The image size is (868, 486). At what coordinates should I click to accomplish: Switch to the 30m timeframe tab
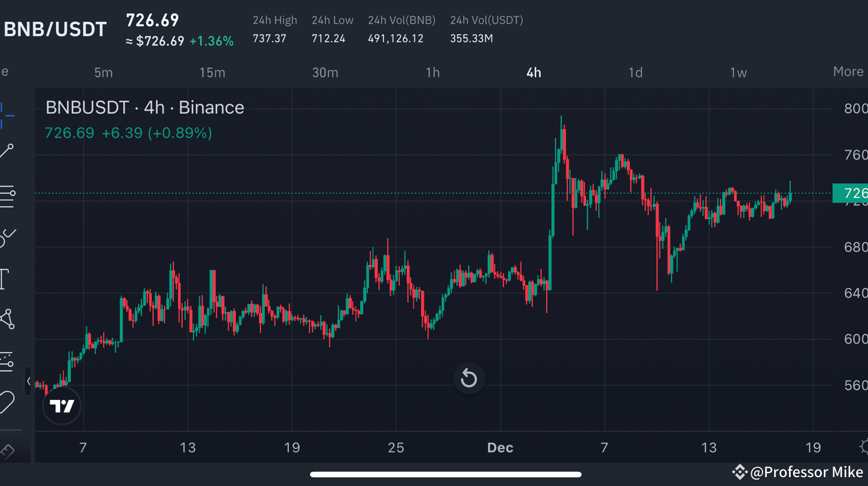click(x=325, y=72)
